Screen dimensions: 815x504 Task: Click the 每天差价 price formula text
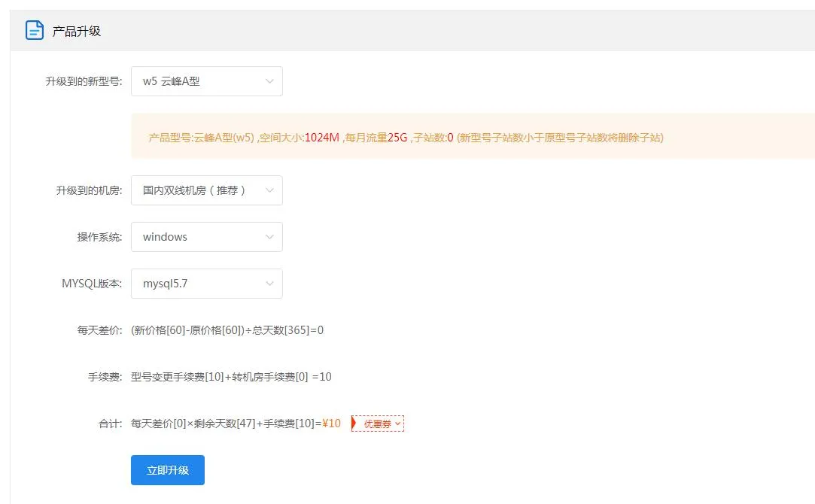[x=227, y=330]
